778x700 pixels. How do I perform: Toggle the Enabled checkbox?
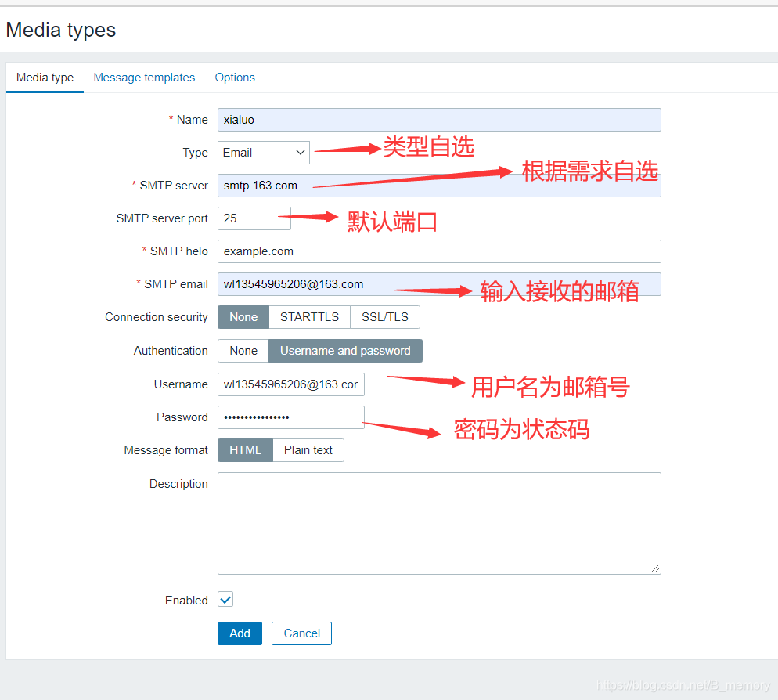click(x=225, y=600)
